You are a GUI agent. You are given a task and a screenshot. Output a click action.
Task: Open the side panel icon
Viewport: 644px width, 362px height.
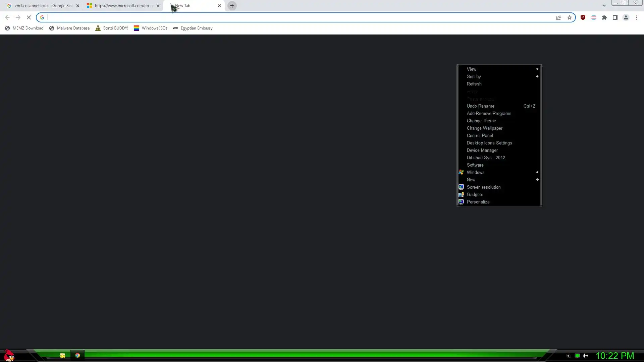click(x=615, y=17)
